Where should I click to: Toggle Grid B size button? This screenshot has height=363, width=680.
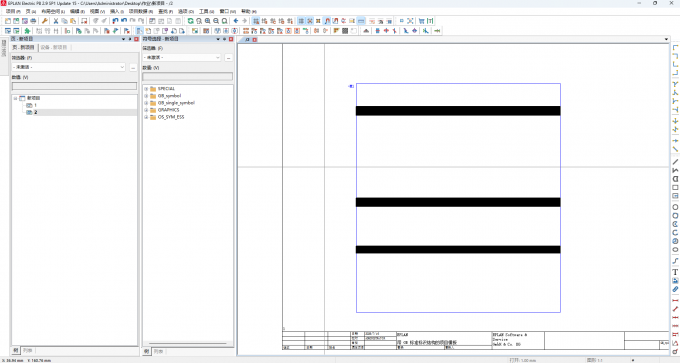click(x=265, y=21)
